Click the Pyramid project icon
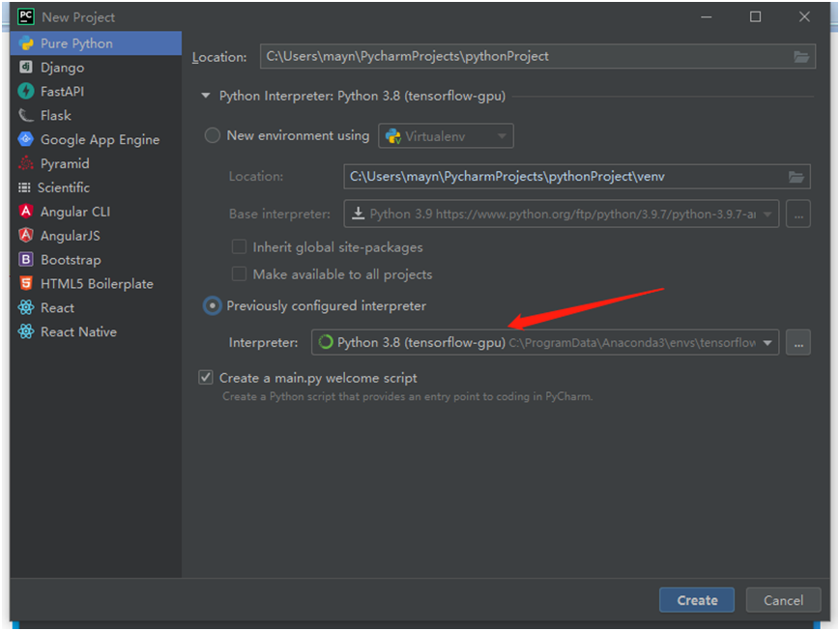This screenshot has width=840, height=631. [x=26, y=163]
